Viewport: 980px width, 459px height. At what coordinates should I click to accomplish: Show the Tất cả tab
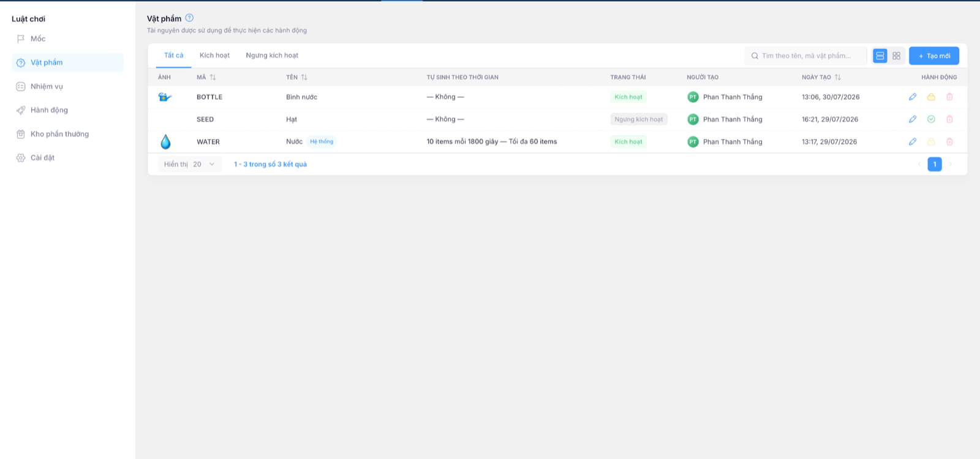point(174,55)
